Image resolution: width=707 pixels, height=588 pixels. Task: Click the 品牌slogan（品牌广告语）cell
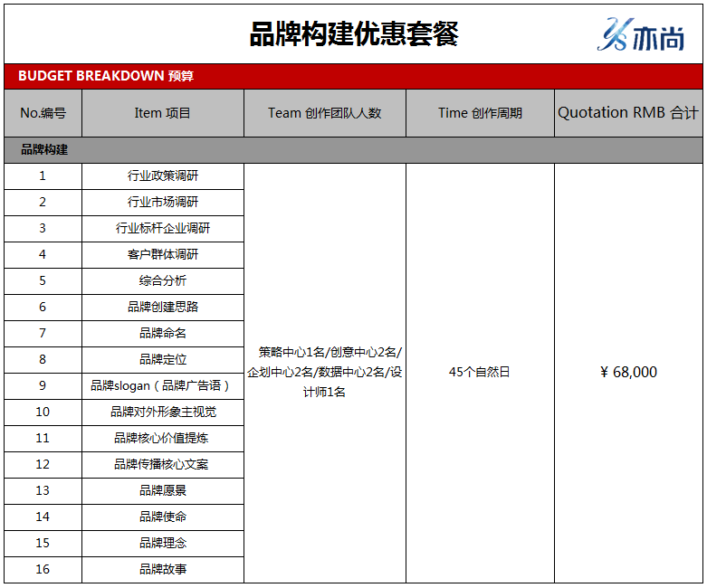pos(163,386)
